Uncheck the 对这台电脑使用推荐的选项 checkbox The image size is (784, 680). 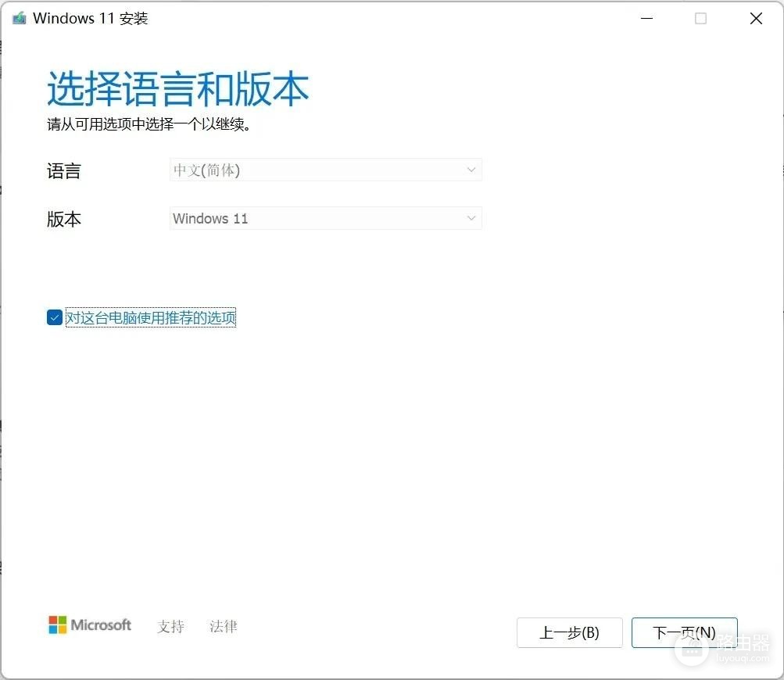pos(55,317)
